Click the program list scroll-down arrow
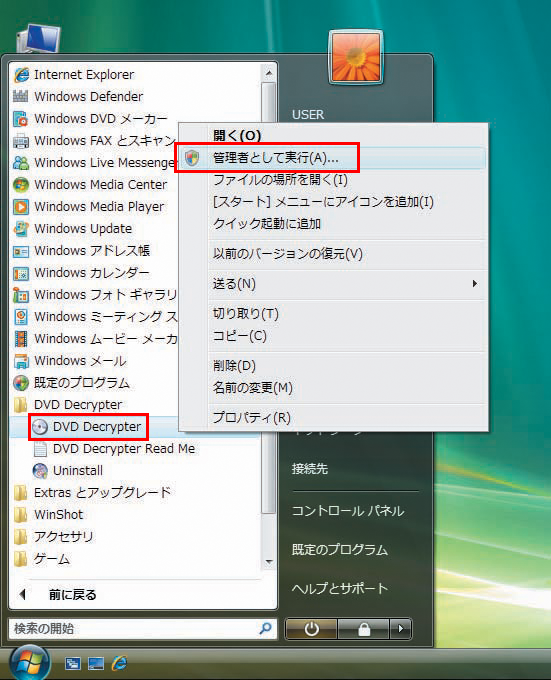The height and width of the screenshot is (680, 551). pos(269,562)
